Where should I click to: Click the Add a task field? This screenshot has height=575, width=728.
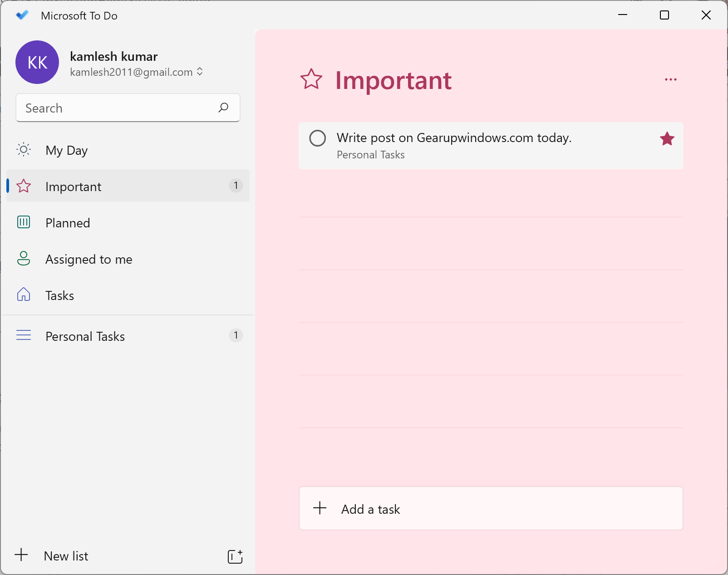pos(491,508)
